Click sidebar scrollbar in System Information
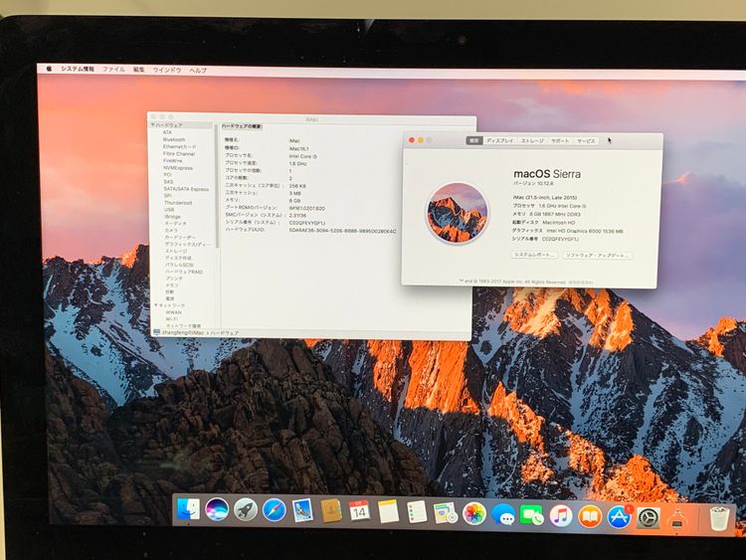 coord(217,186)
